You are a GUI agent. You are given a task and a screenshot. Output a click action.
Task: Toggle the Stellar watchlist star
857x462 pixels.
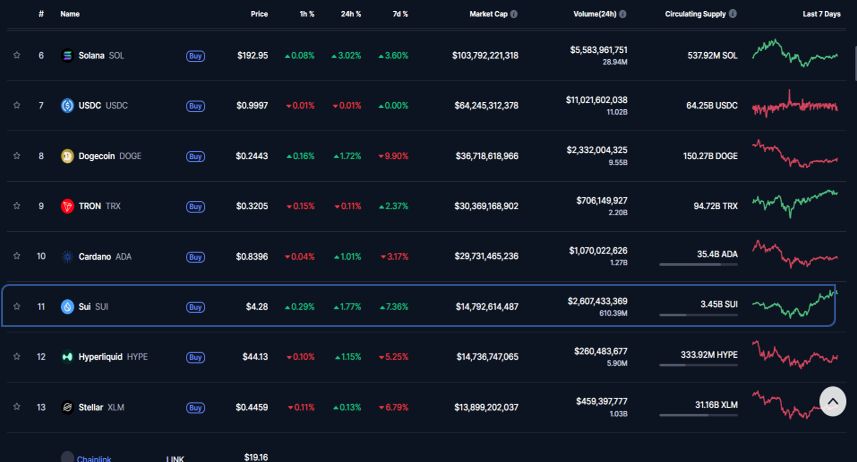(16, 407)
